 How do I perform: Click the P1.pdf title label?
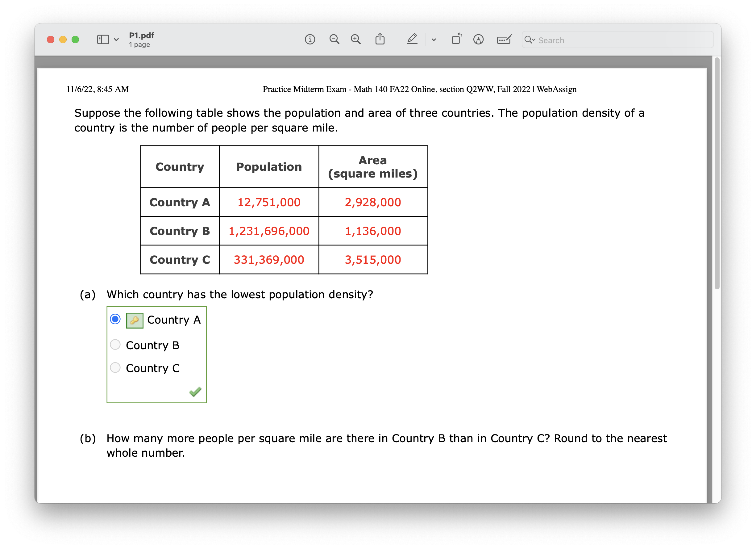[141, 36]
